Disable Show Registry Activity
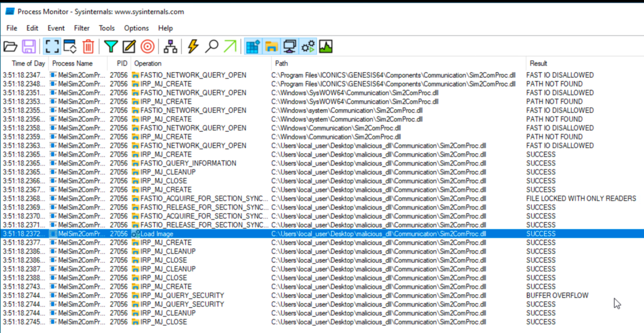 coord(252,46)
